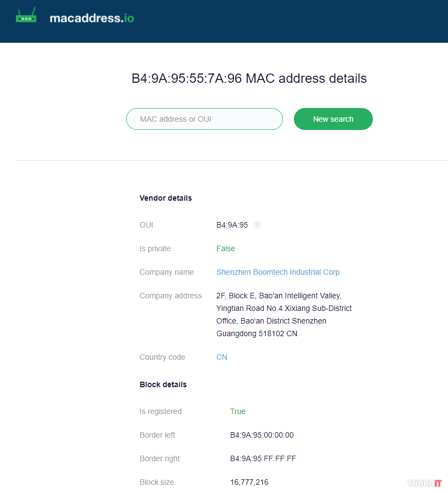Click the Is private value False
448x493 pixels.
(225, 248)
